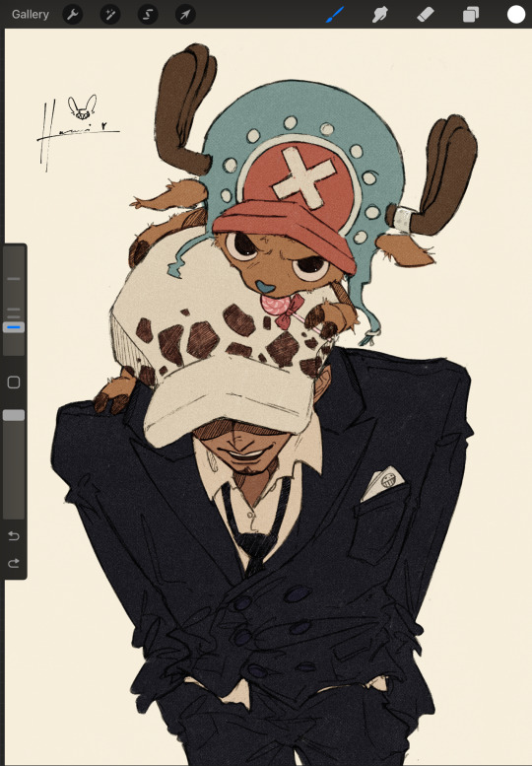This screenshot has height=766, width=532.
Task: Activate the Selection tool
Action: [148, 14]
